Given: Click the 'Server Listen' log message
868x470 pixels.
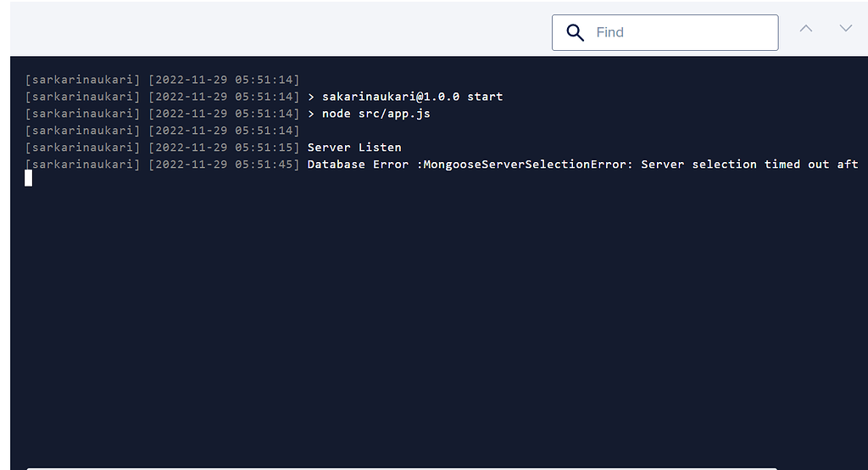Looking at the screenshot, I should coord(354,148).
